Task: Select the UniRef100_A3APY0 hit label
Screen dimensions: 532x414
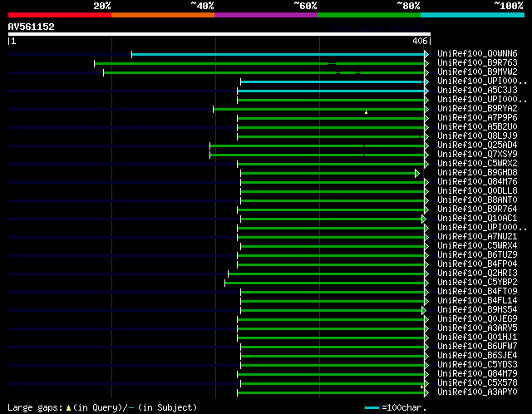Action: (477, 392)
